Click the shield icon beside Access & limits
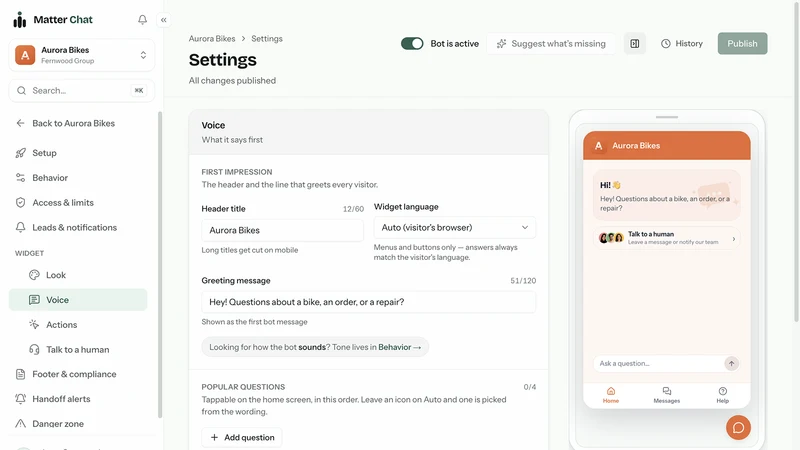The image size is (800, 450). [20, 203]
